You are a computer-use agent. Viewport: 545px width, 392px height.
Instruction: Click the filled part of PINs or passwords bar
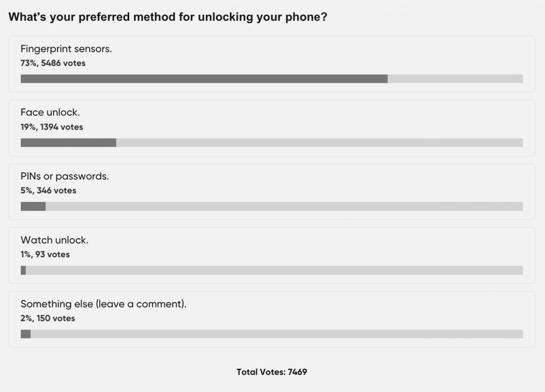tap(33, 206)
